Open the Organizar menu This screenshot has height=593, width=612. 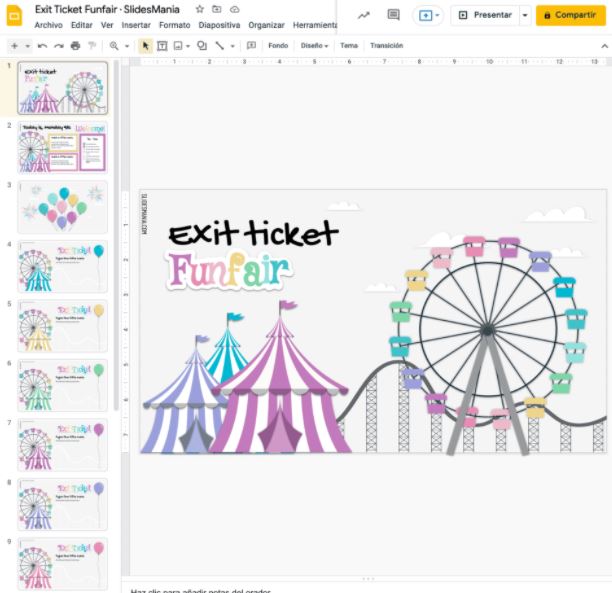click(266, 25)
